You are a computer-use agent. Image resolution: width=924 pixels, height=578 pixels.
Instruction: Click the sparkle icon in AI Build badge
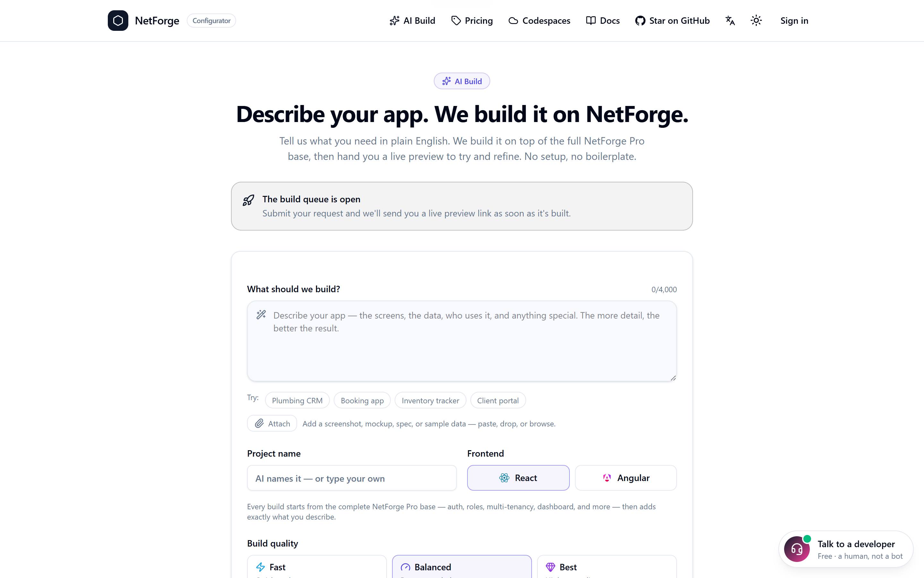[x=446, y=81]
